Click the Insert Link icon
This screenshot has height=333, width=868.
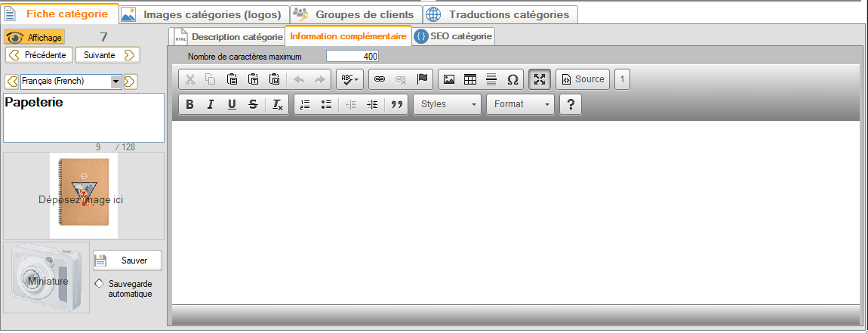380,79
